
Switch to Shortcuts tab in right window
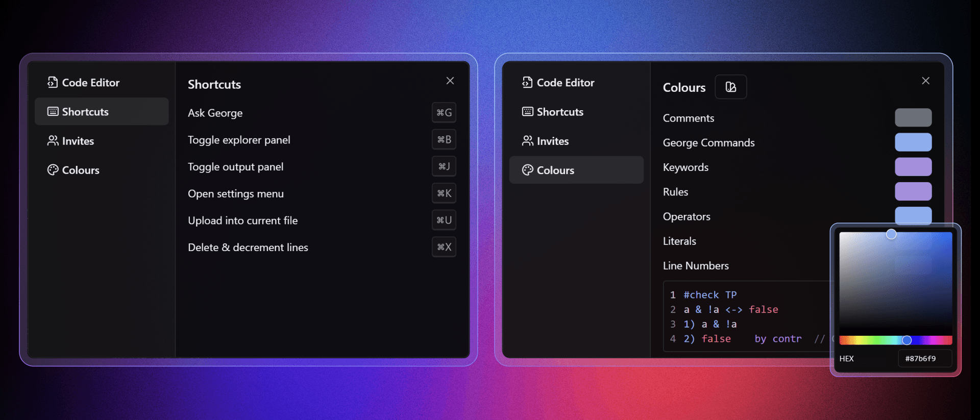[x=576, y=112]
